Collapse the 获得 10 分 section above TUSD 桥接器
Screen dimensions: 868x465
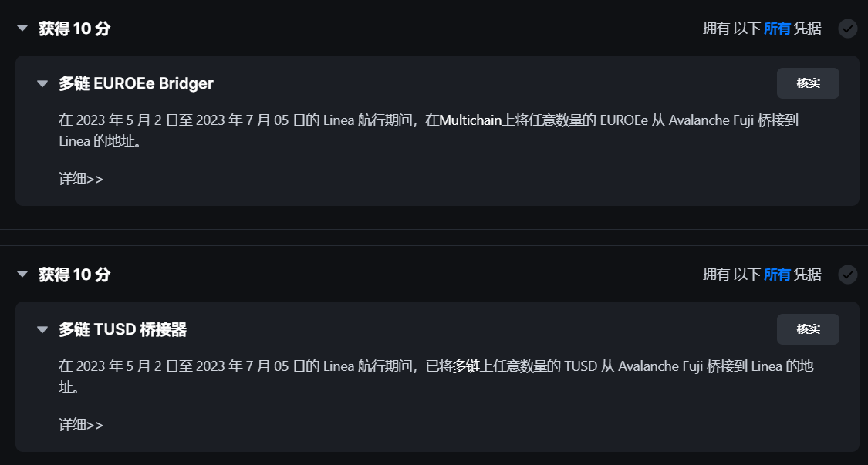(x=22, y=274)
